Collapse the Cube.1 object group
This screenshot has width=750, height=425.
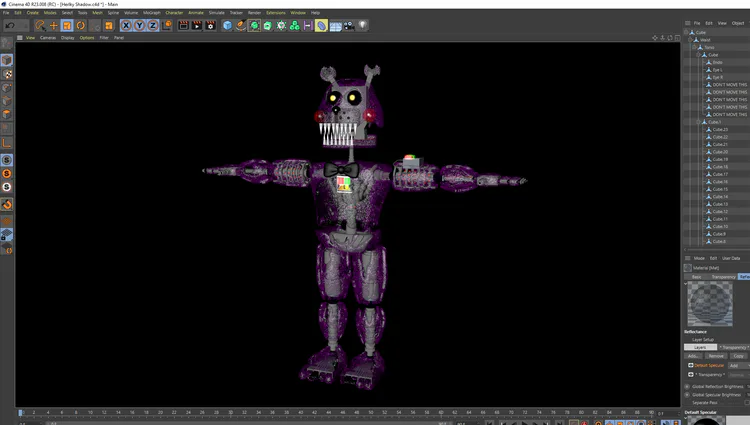tap(698, 122)
